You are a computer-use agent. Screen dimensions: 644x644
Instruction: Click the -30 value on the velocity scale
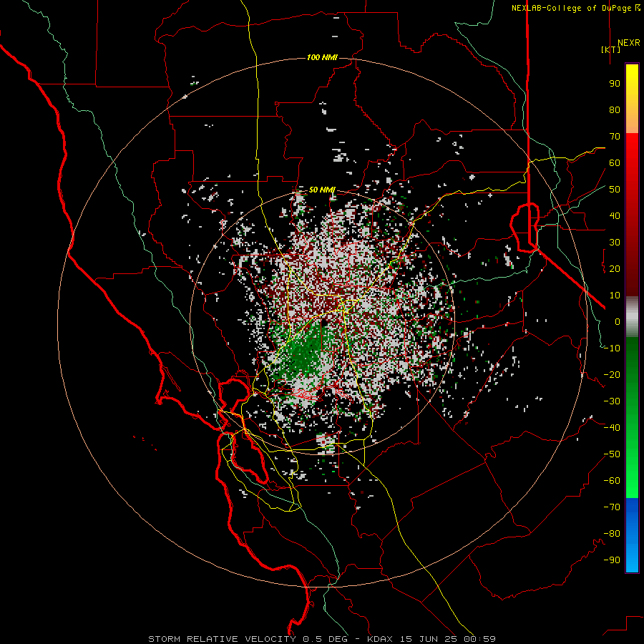click(612, 401)
